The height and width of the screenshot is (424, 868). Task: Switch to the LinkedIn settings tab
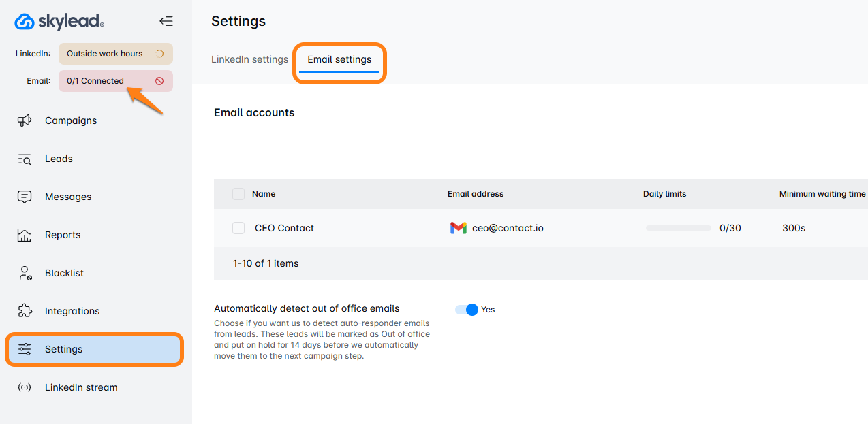(x=249, y=59)
